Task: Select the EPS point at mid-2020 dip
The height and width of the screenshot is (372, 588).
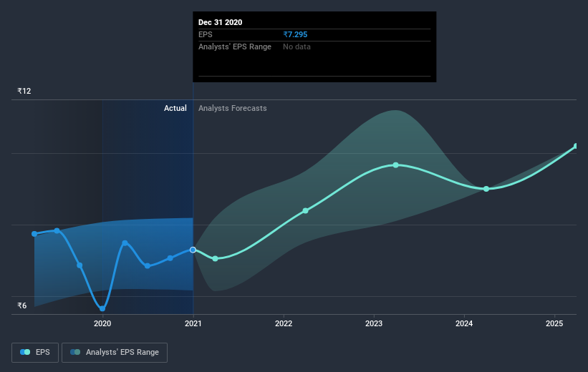Action: click(x=148, y=266)
